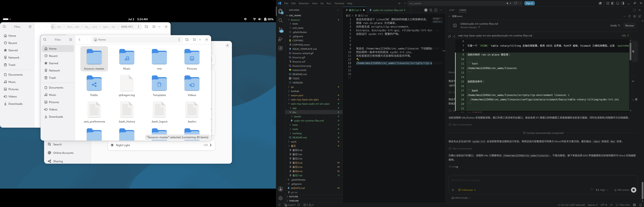Viewport: 644px width, 207px height.
Task: Toggle list/grid view in the Home Files window
Action: tap(195, 39)
